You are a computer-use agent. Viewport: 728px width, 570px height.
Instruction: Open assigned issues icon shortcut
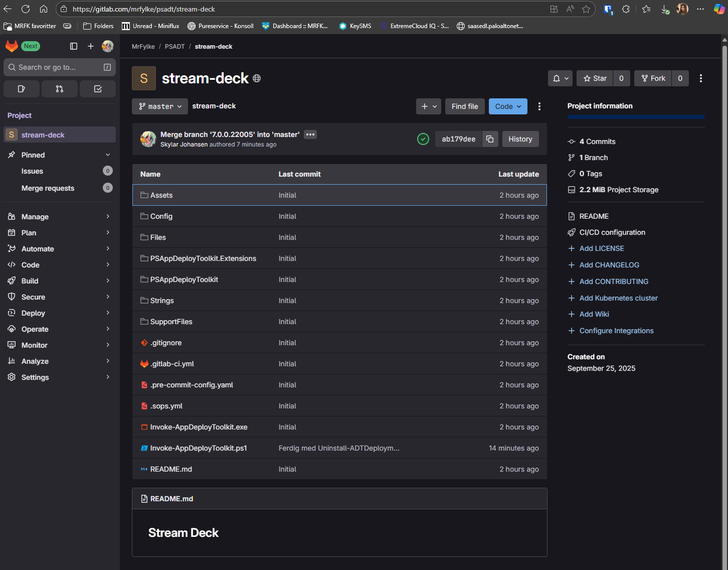(x=22, y=89)
